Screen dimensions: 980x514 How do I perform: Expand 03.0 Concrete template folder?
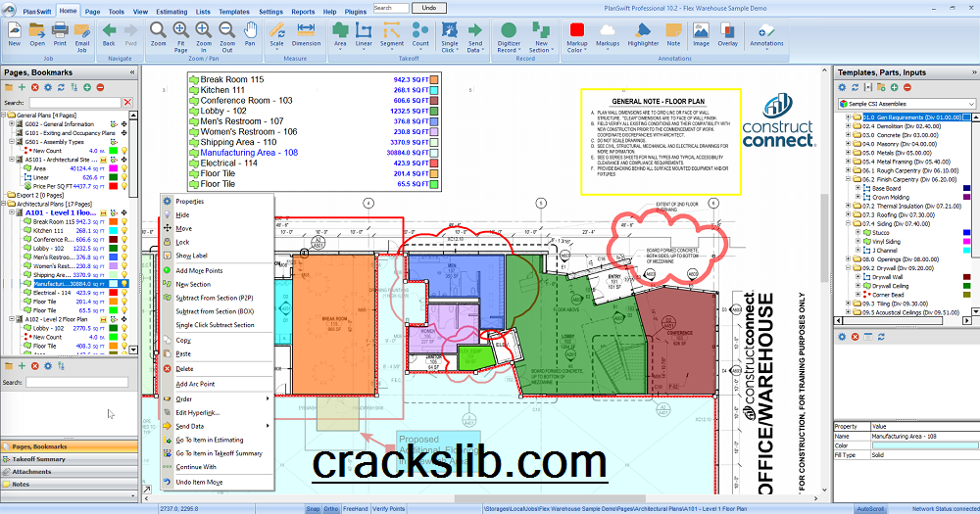pyautogui.click(x=848, y=135)
